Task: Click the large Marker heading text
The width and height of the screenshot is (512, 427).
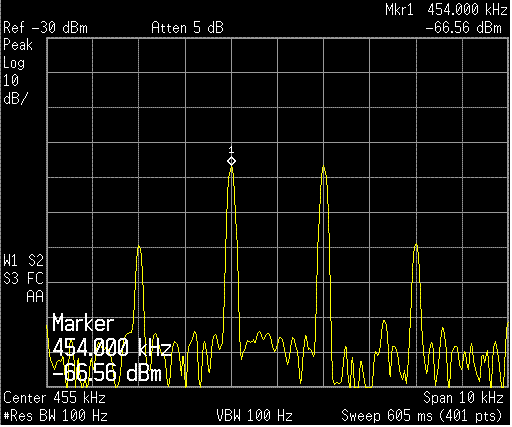Action: coord(83,324)
